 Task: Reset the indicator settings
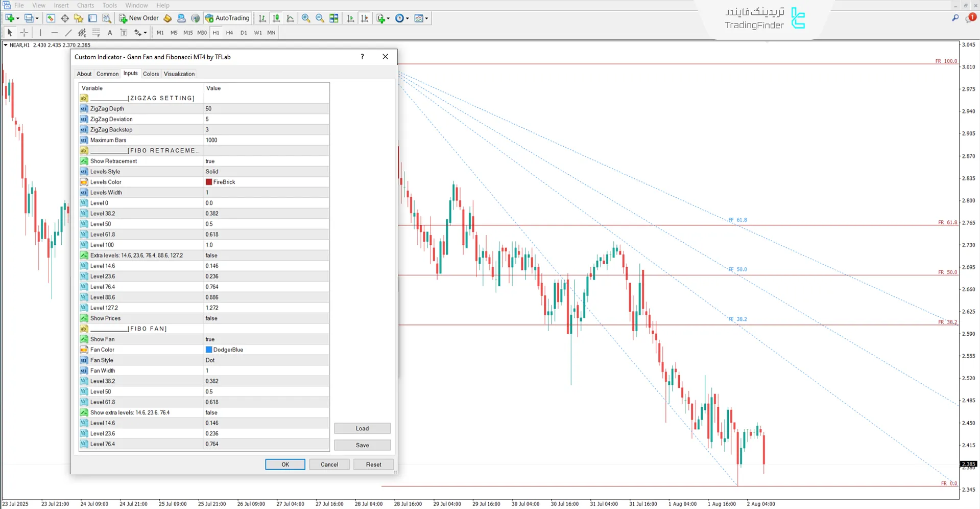coord(373,464)
